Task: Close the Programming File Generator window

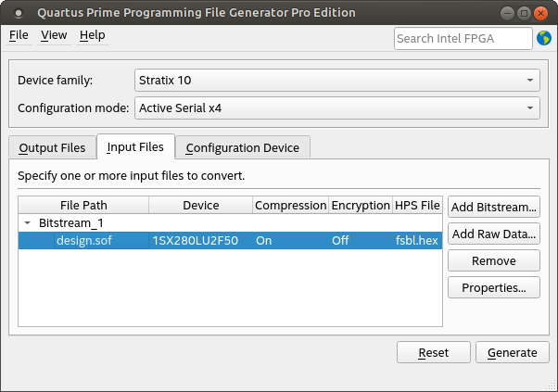Action: coord(540,13)
